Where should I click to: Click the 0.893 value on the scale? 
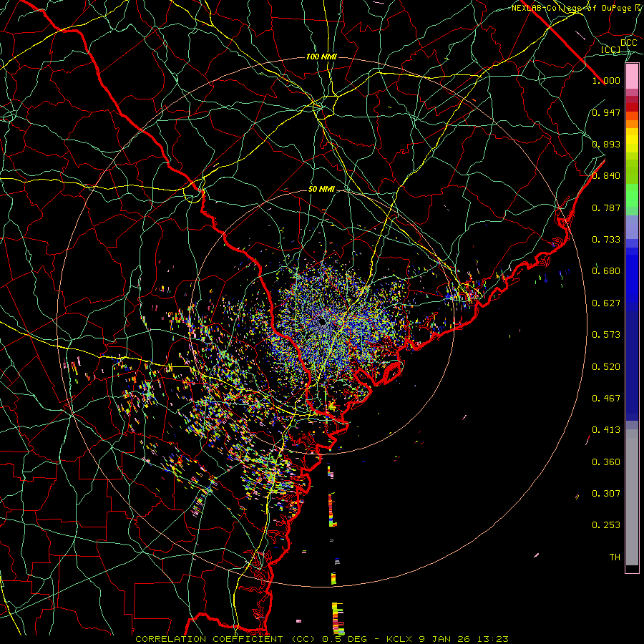606,144
